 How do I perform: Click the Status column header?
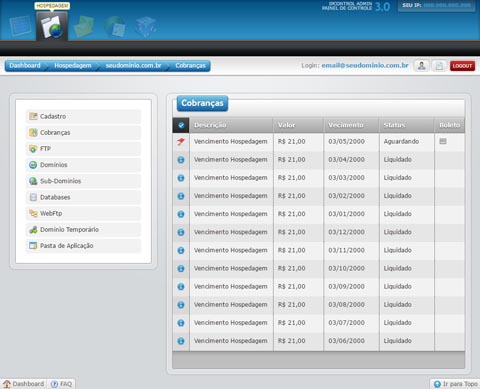pos(407,125)
